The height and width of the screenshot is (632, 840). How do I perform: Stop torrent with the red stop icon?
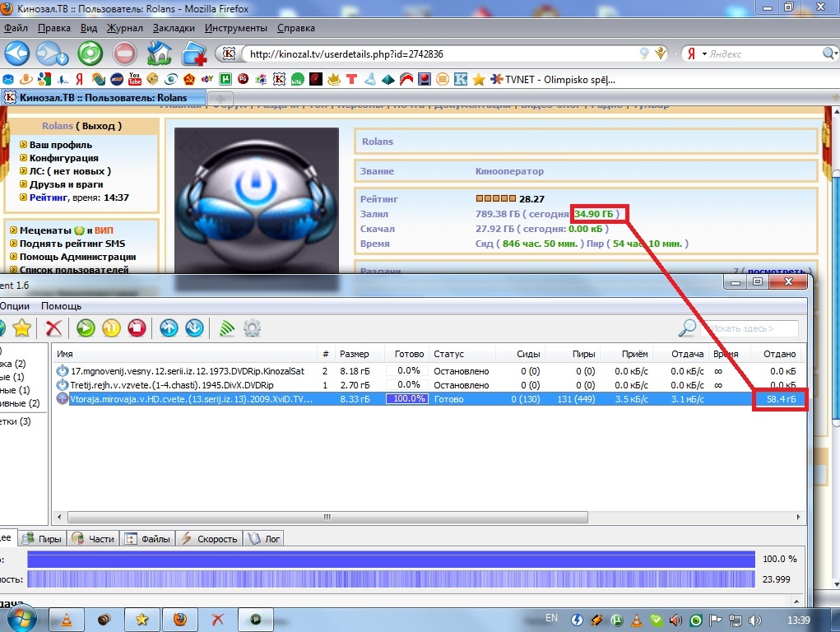(x=137, y=328)
